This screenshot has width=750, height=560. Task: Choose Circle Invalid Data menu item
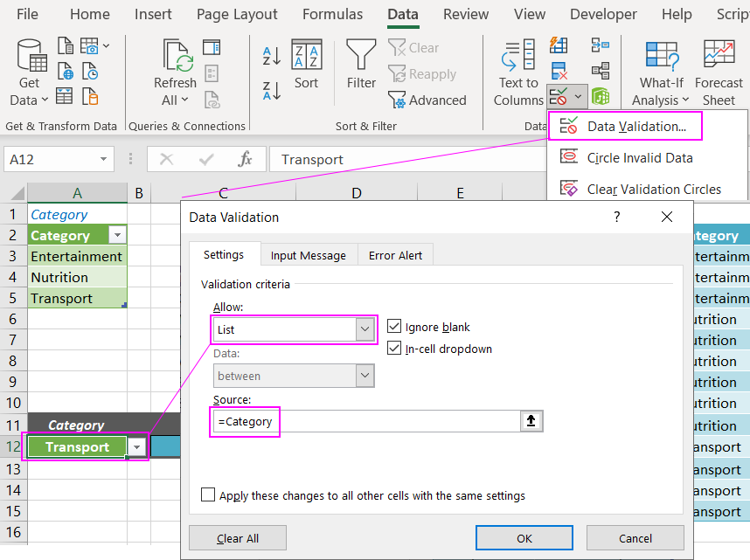(x=640, y=158)
